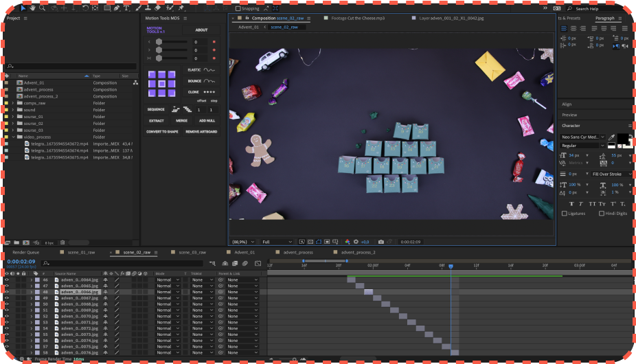Click the ADD NULL button
The image size is (636, 364).
tap(207, 120)
